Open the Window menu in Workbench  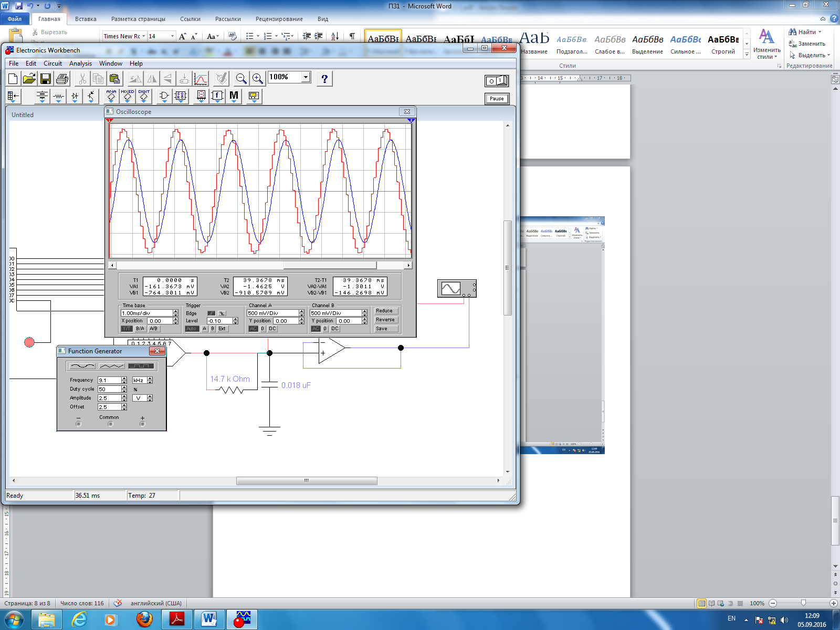111,64
